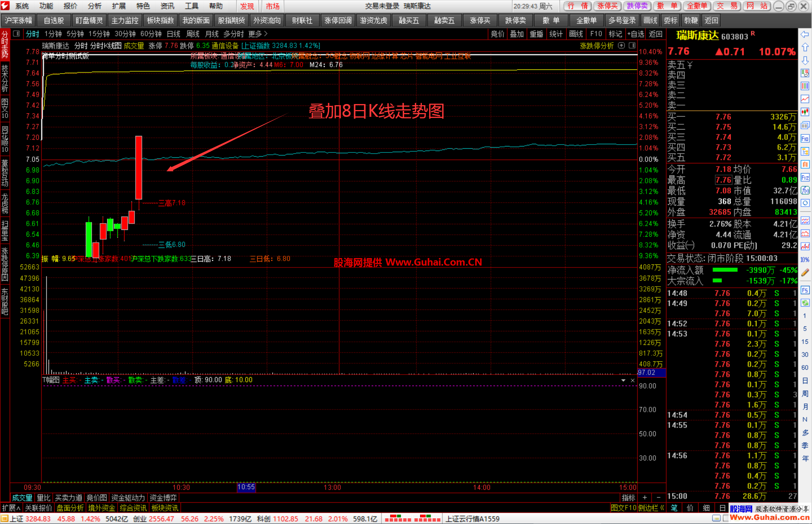Image resolution: width=812 pixels, height=524 pixels.
Task: Open the 资金博弈 sub-chart tab
Action: (163, 498)
